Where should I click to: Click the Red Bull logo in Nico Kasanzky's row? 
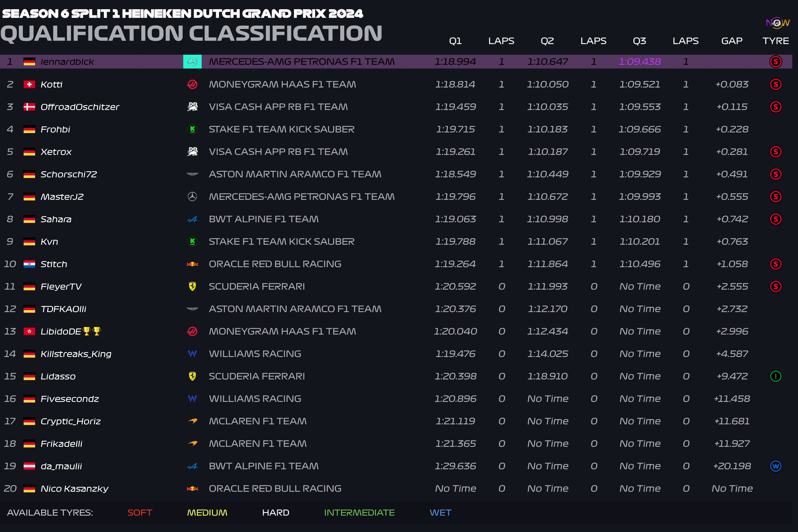(x=192, y=489)
